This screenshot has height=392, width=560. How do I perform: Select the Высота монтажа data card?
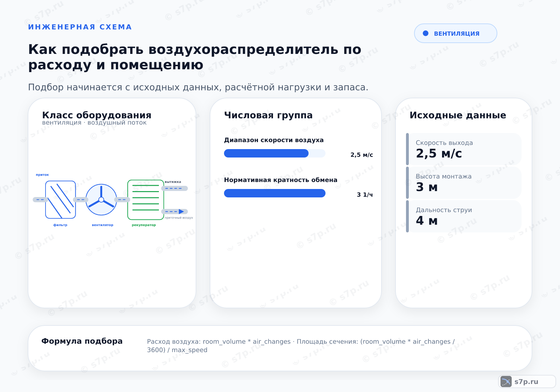click(x=464, y=183)
